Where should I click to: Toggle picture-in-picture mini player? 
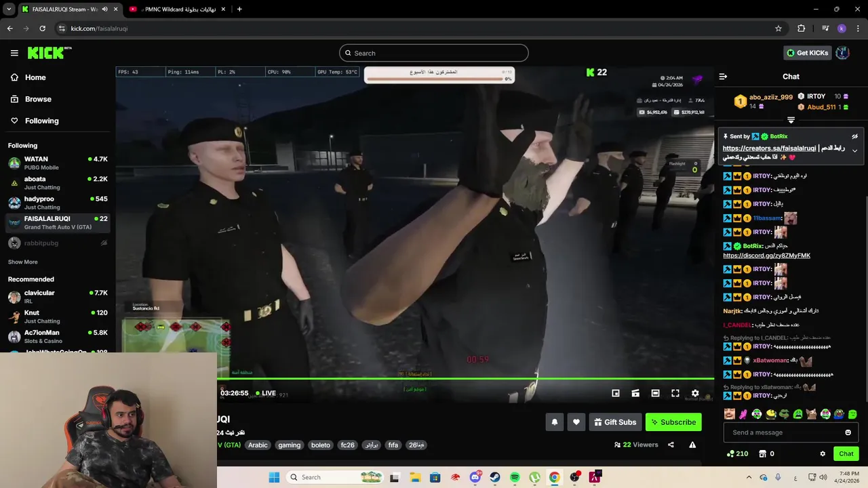[x=616, y=393]
